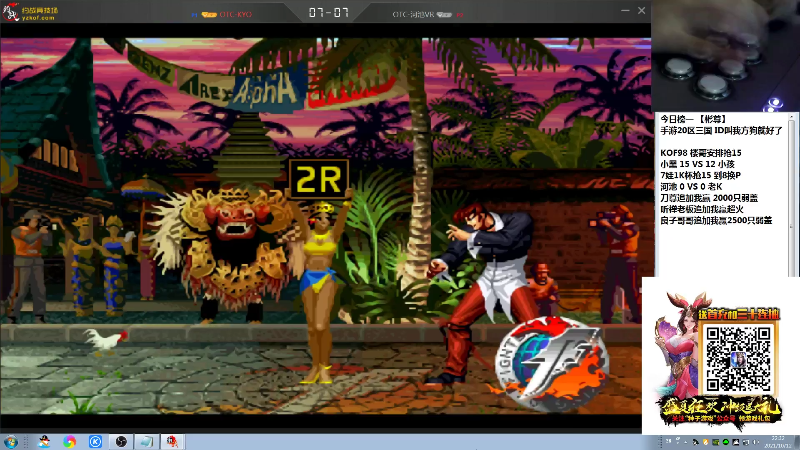800x450 pixels.
Task: Click the KOF Fighters emblem overlay
Action: 551,363
